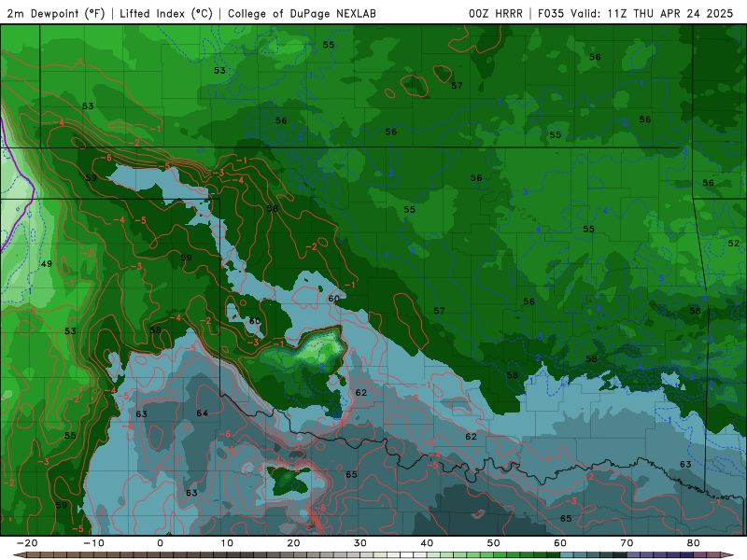Click the "College of DuPage NEXLAB" text
Image resolution: width=747 pixels, height=560 pixels.
coord(302,13)
